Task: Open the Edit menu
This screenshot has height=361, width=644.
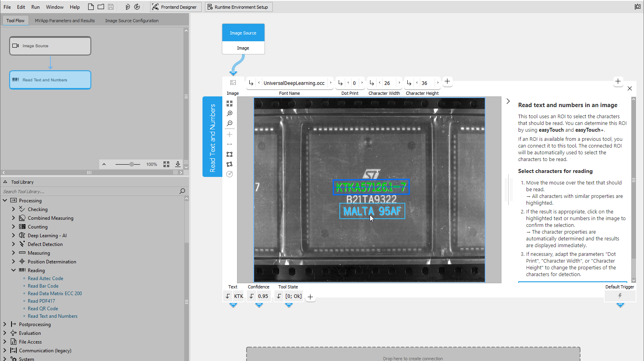Action: pos(21,7)
